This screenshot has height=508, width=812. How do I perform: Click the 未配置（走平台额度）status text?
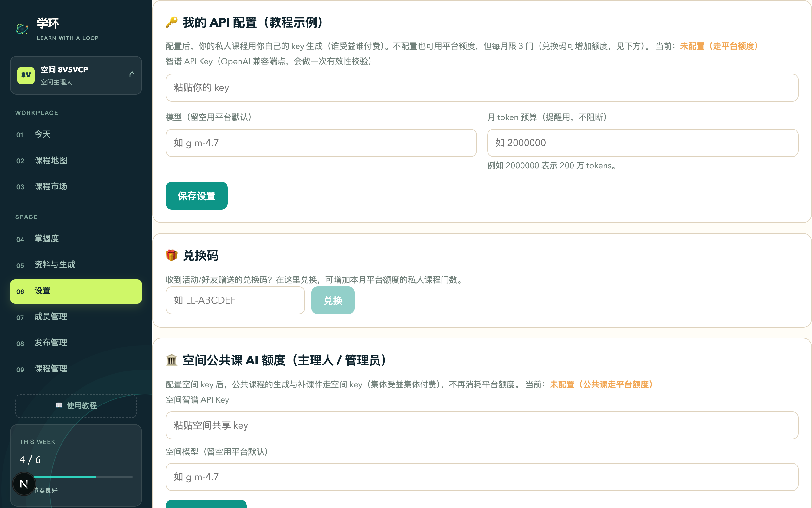click(x=719, y=46)
